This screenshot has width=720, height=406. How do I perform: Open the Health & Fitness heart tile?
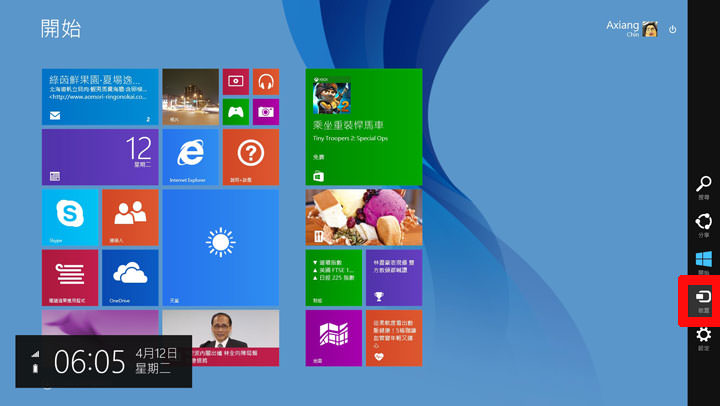394,338
